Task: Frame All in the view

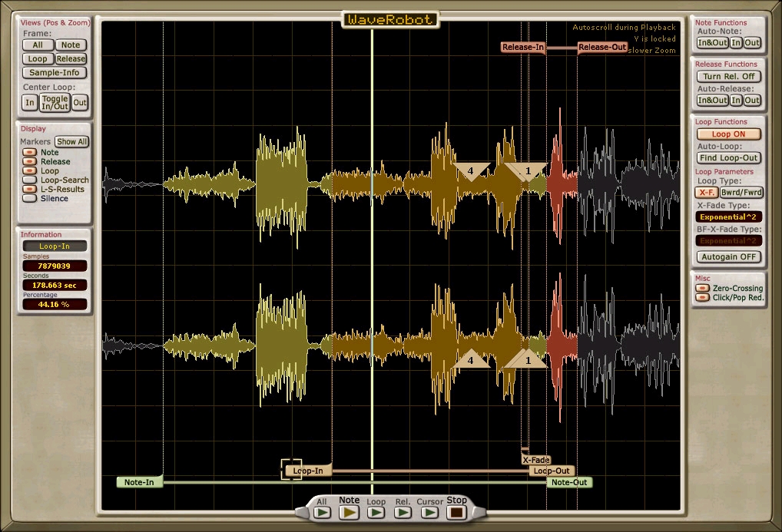Action: (x=38, y=45)
